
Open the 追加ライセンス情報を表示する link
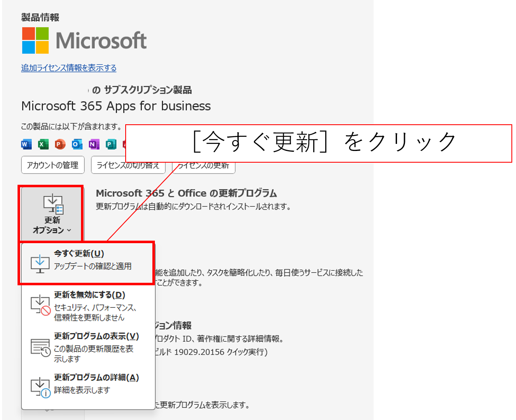coord(69,68)
